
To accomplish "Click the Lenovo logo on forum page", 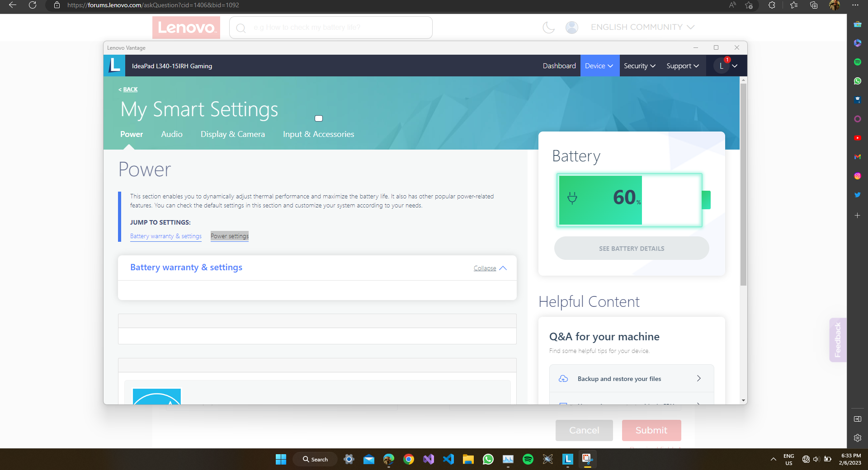I will pyautogui.click(x=186, y=28).
